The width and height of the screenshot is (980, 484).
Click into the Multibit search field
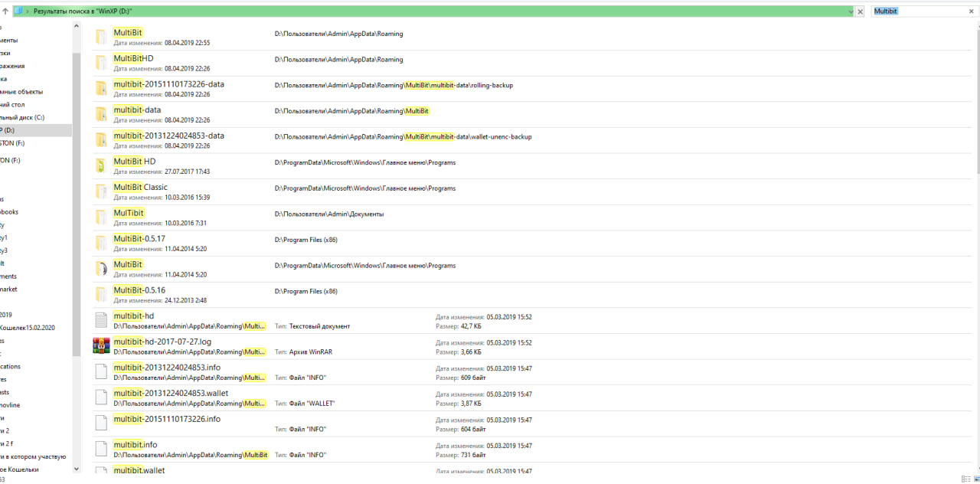click(919, 11)
